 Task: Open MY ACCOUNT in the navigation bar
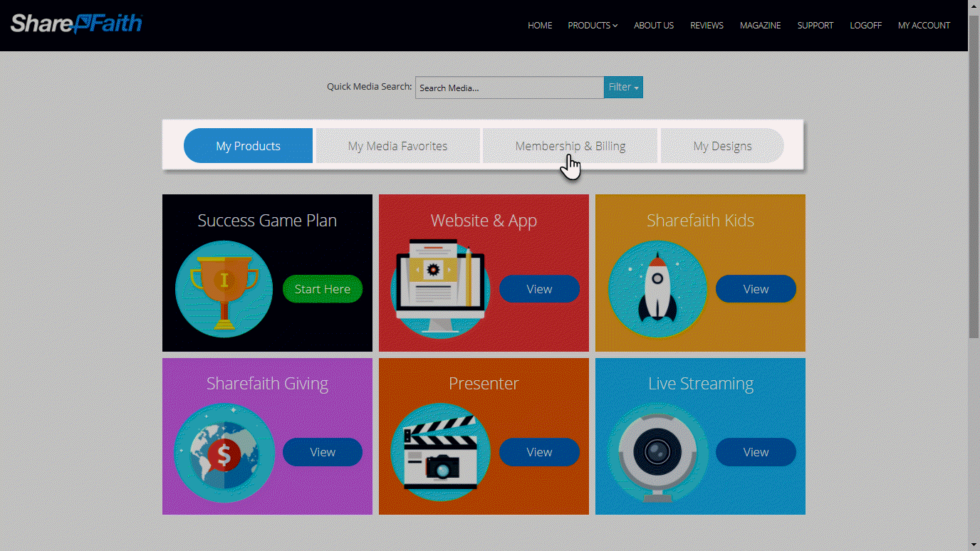point(924,26)
